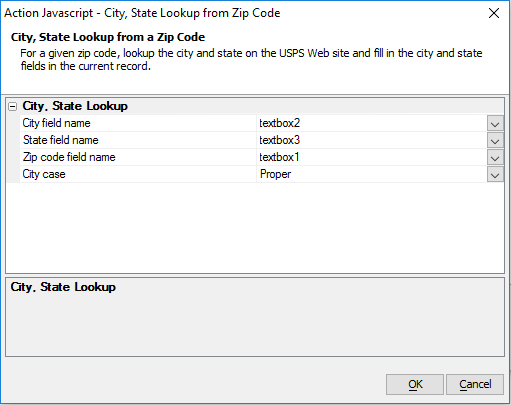Confirm the dialog with the OK button
Screen dimensions: 511x405
tap(415, 384)
